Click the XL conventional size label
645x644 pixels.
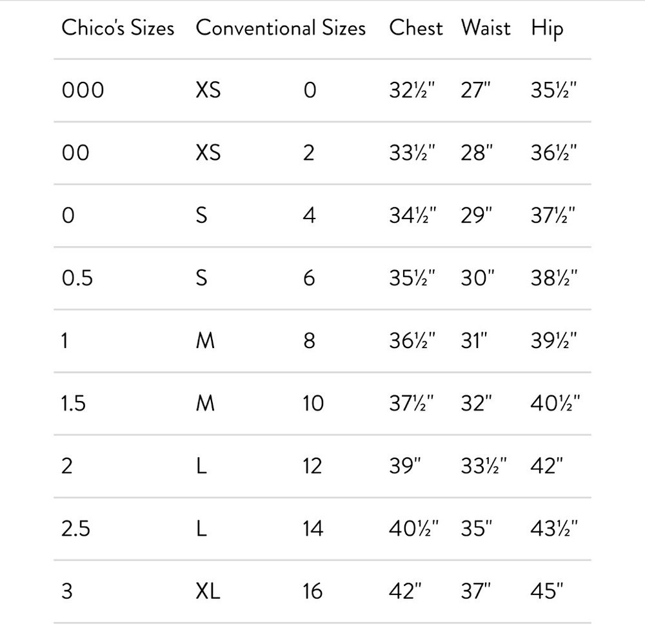(x=208, y=591)
